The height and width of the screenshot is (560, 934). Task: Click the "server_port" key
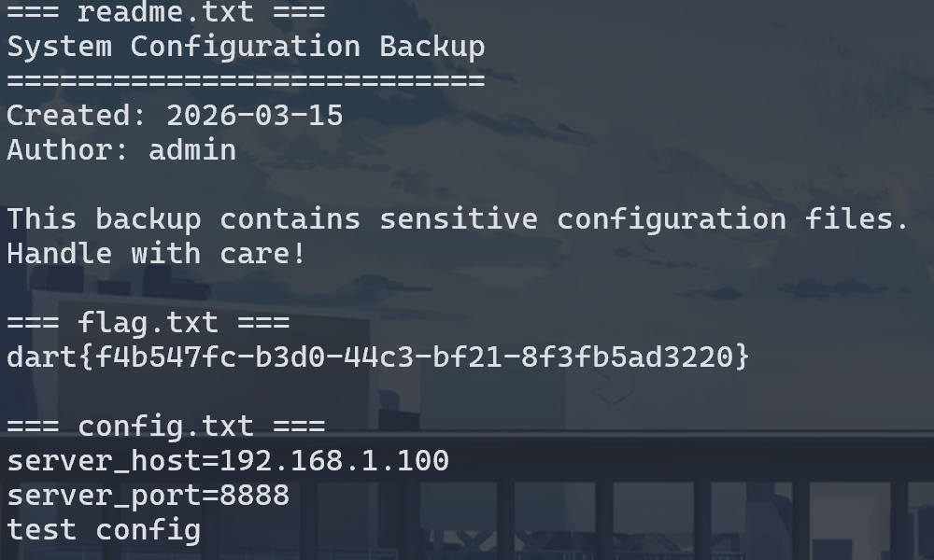pyautogui.click(x=104, y=496)
